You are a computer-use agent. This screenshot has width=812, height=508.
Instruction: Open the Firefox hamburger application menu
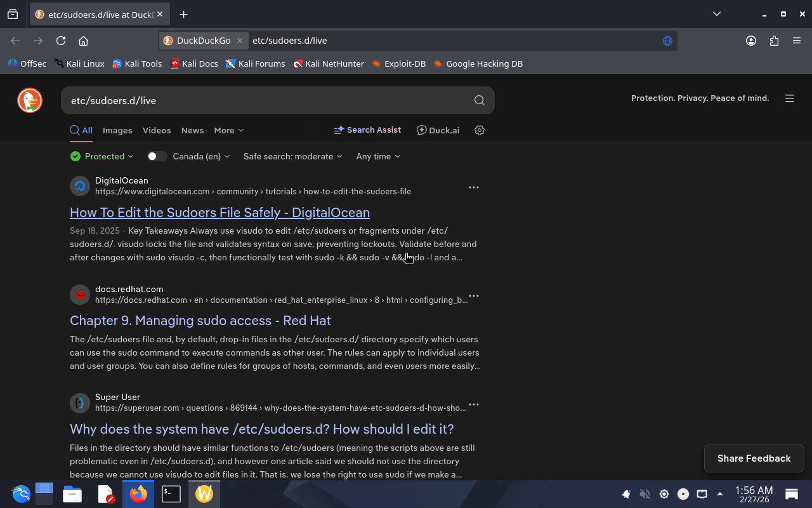(797, 41)
